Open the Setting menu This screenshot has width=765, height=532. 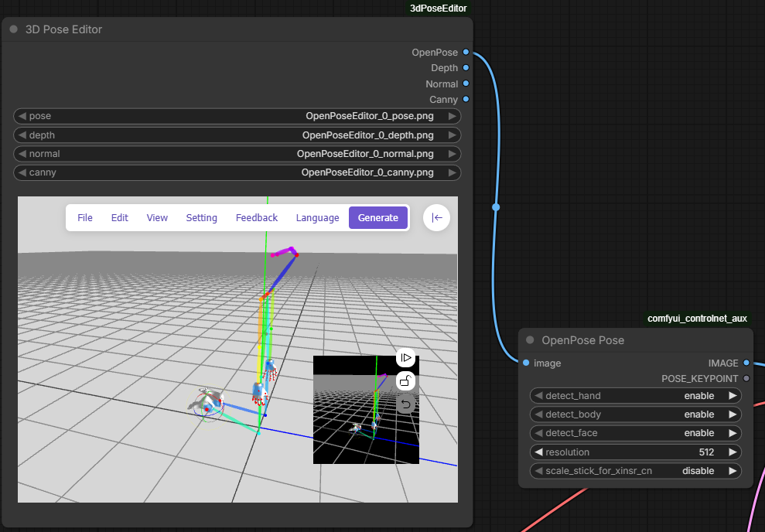[201, 218]
